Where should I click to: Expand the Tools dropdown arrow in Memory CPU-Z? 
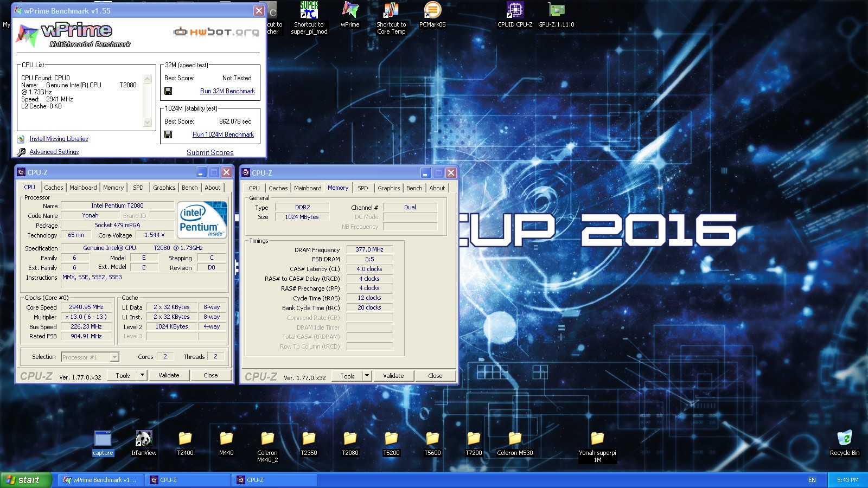[367, 376]
